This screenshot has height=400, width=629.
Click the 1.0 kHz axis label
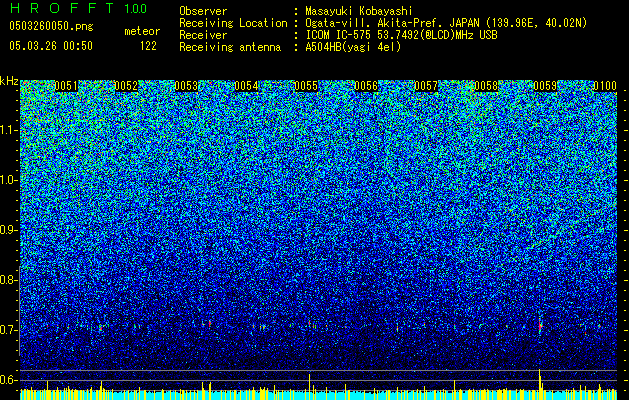9,180
